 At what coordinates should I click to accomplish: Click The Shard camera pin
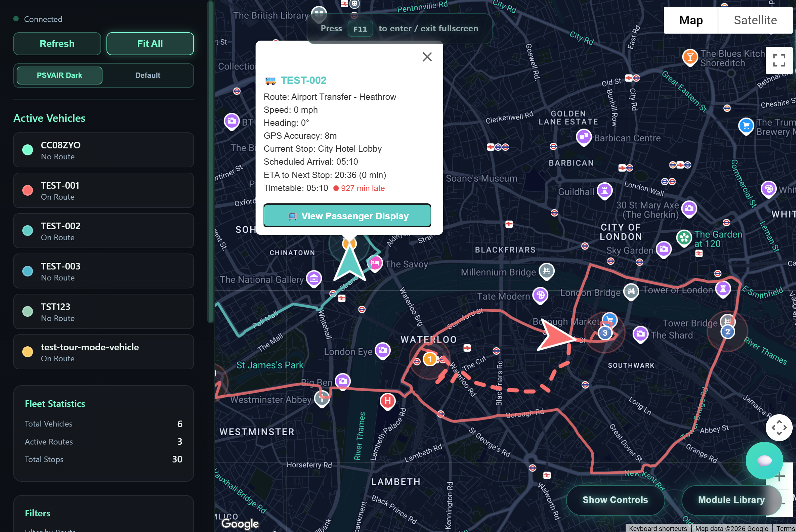640,334
